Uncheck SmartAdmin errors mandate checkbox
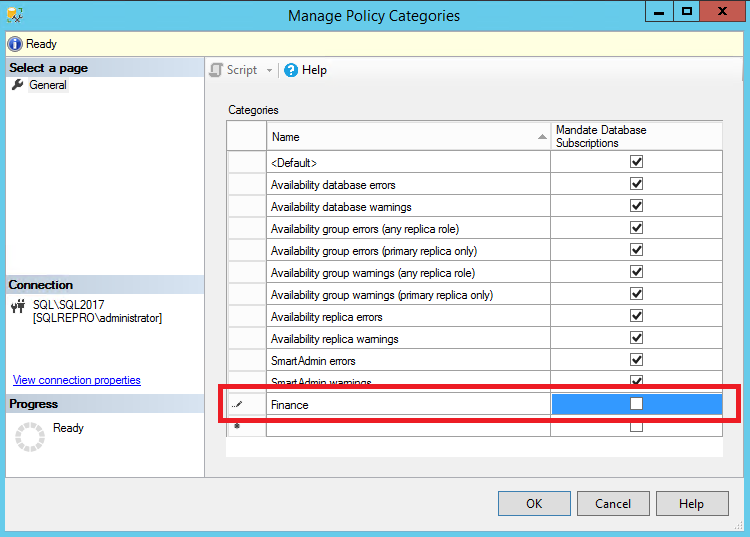Screen dimensions: 750x537 tap(636, 360)
